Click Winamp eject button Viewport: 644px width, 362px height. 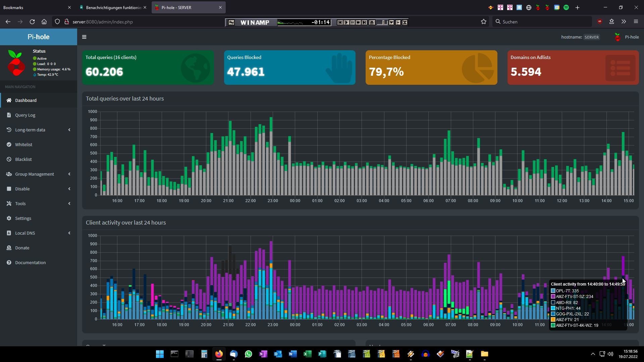[x=372, y=22]
